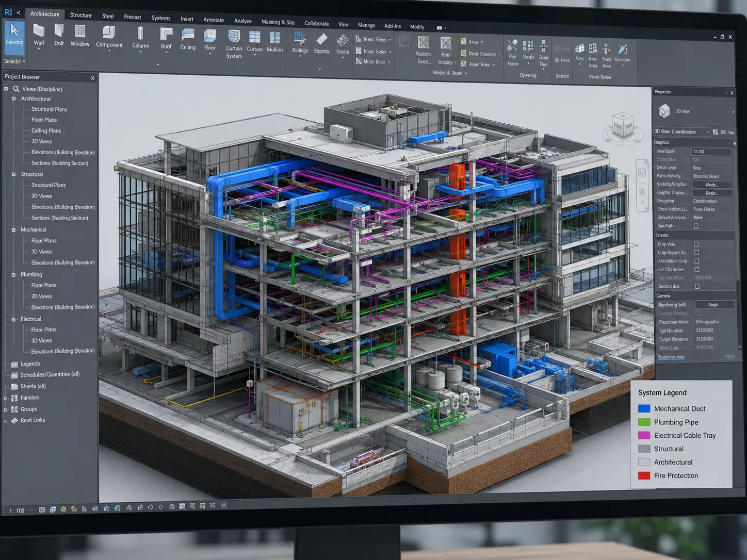The height and width of the screenshot is (560, 747).
Task: Collapse the Structural discipline node
Action: [x=14, y=174]
